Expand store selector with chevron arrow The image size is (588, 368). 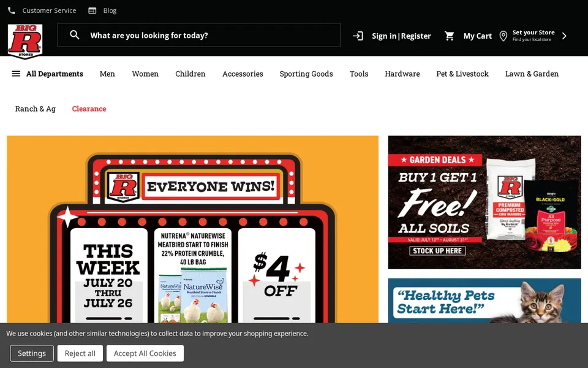point(564,36)
